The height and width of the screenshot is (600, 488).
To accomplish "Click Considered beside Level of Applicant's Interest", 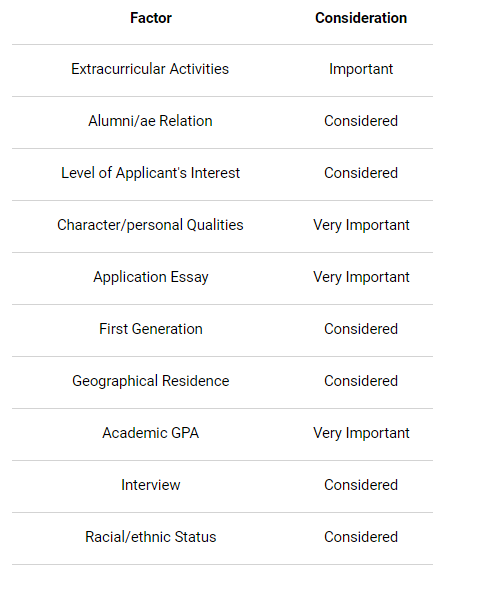I will (x=361, y=173).
